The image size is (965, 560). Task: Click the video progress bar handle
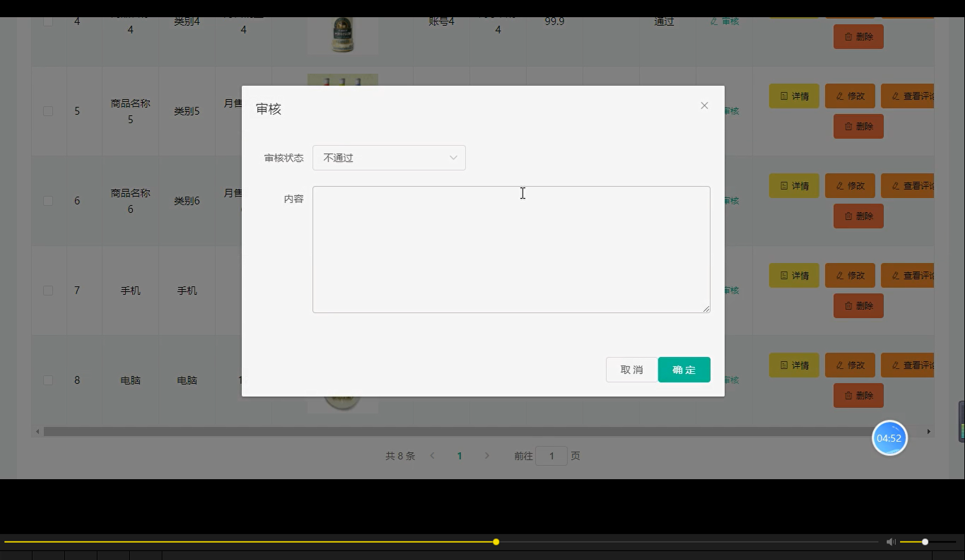tap(496, 542)
